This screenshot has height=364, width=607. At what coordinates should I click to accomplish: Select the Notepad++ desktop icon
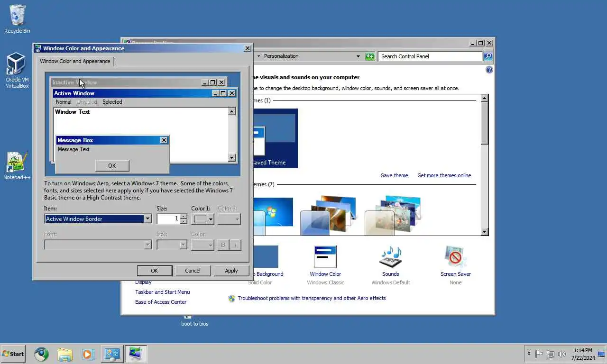click(x=17, y=166)
